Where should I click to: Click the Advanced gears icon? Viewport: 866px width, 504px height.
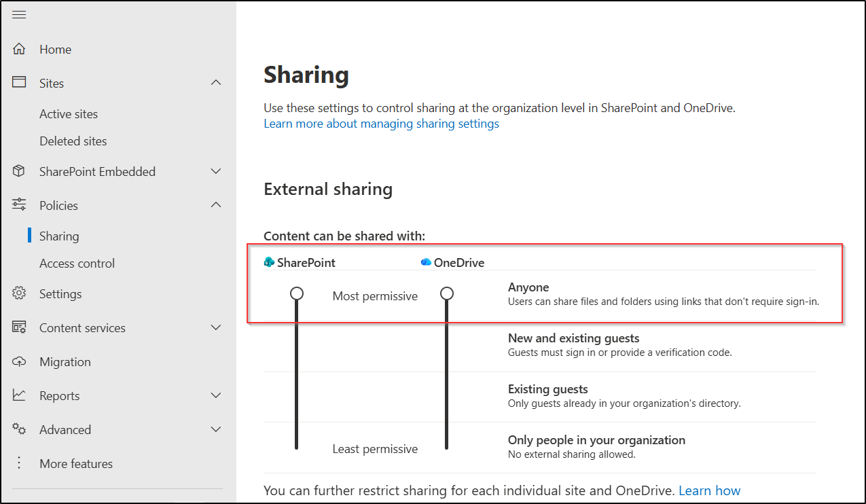[x=19, y=429]
